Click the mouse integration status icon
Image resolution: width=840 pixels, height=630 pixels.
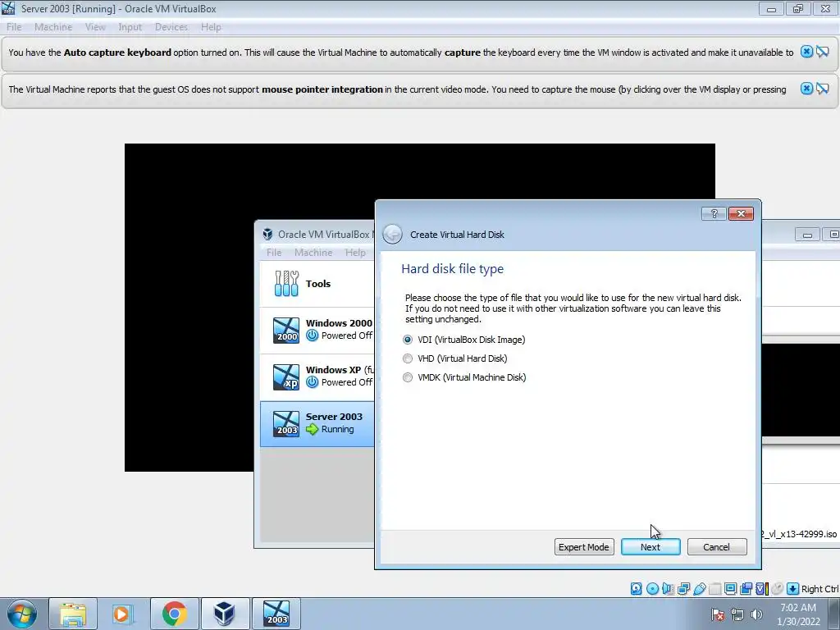[777, 589]
